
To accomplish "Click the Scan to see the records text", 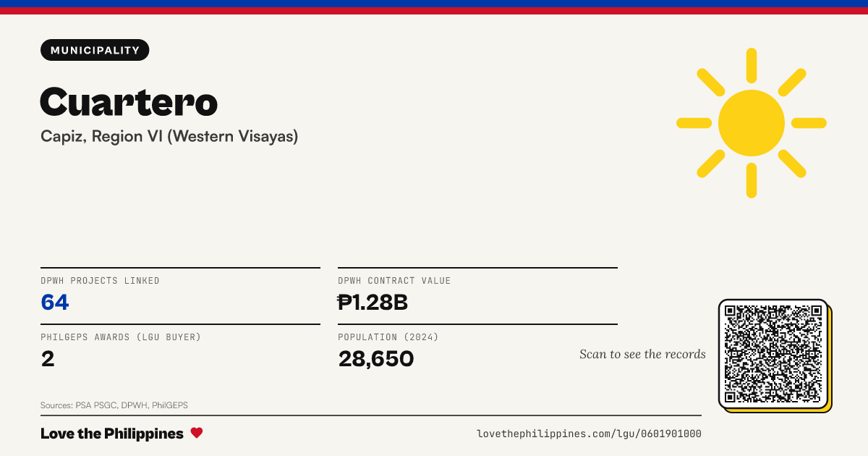I will [x=642, y=354].
